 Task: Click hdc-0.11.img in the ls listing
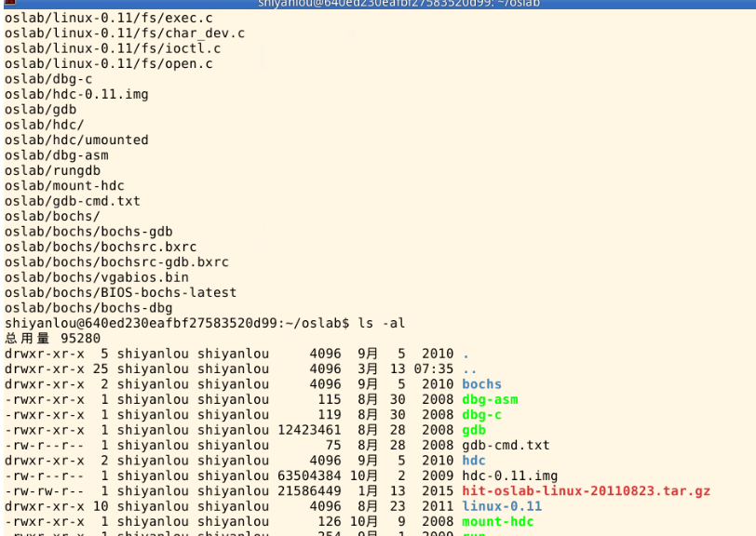(509, 476)
